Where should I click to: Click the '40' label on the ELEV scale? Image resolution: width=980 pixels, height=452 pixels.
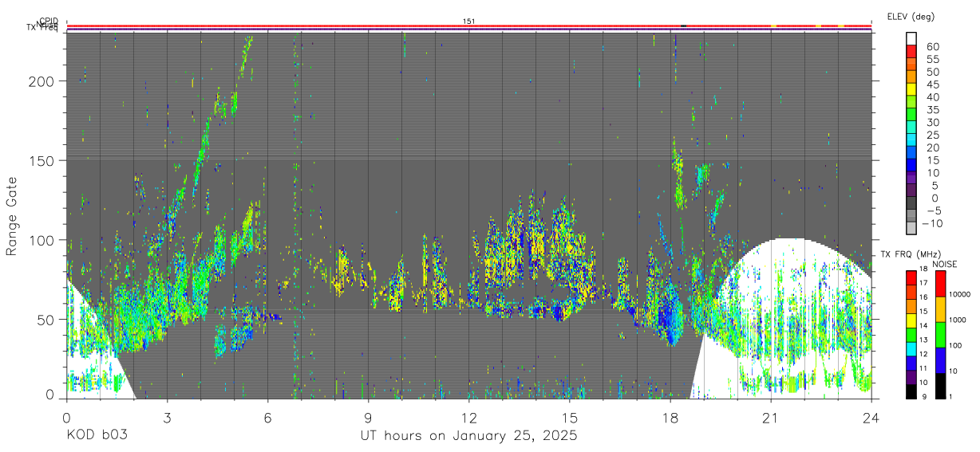(933, 97)
